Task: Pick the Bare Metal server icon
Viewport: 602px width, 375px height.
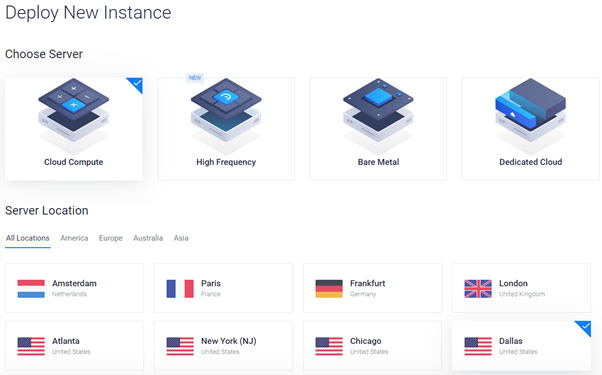Action: click(x=378, y=116)
